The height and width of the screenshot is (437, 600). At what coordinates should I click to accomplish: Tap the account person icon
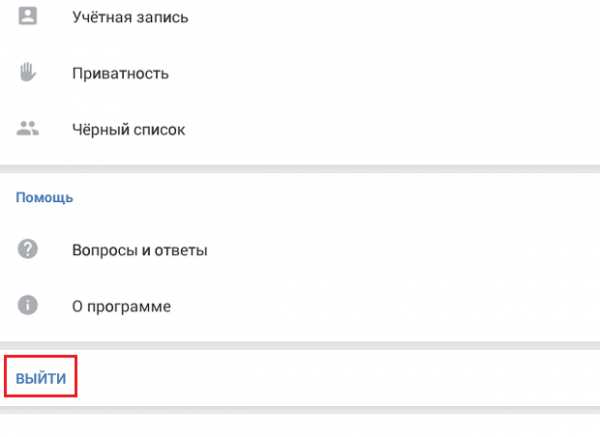28,16
